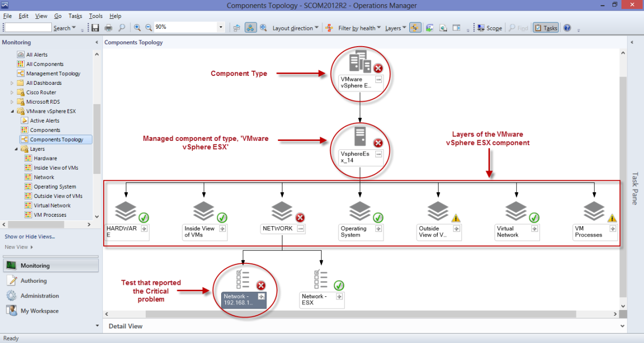Screen dimensions: 644x343
Task: Click the Zoom In magnifier icon
Action: click(x=137, y=28)
